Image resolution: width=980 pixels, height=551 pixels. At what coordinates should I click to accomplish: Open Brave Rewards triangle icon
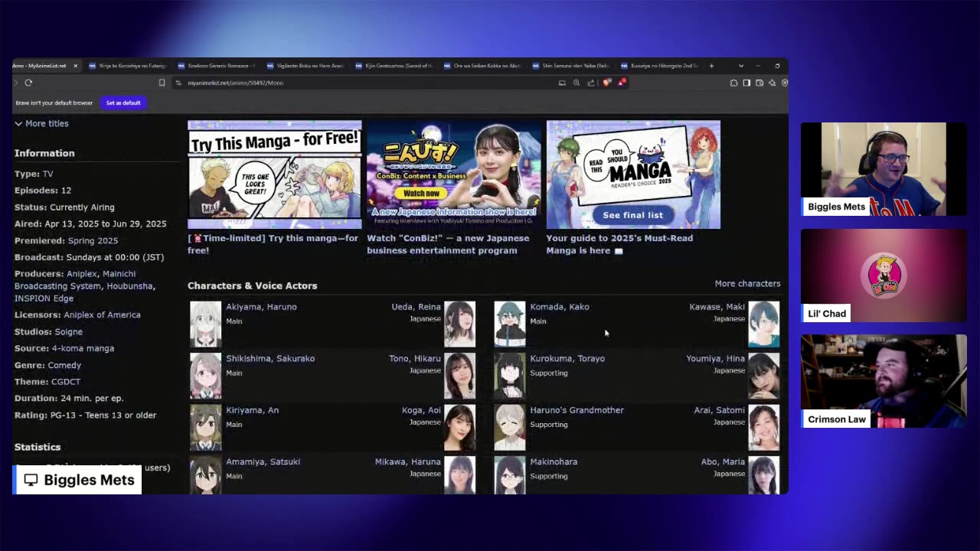click(622, 83)
